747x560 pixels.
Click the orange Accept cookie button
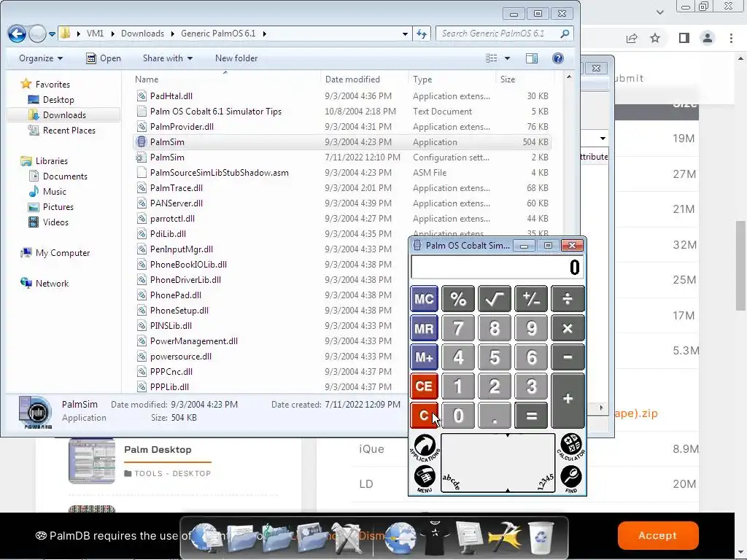[x=658, y=535]
